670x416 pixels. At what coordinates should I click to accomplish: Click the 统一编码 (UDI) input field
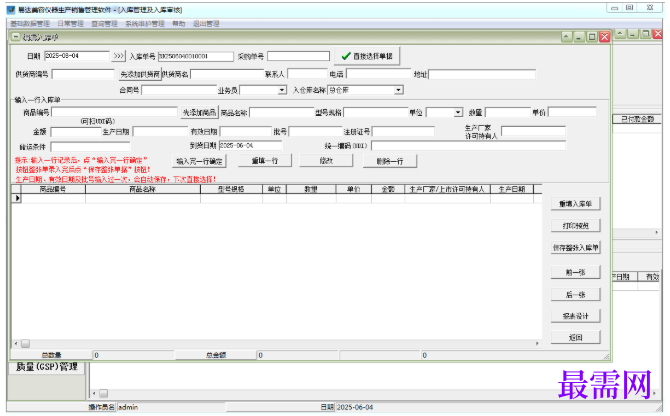tap(469, 146)
